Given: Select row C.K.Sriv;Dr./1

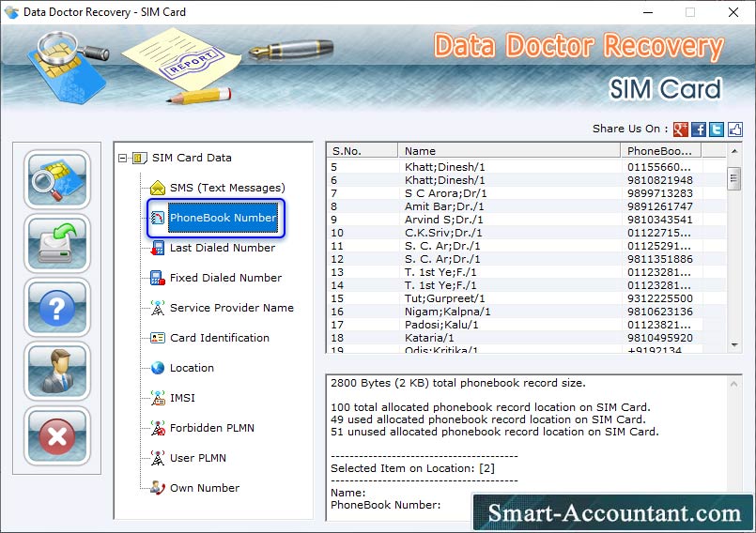Looking at the screenshot, I should pyautogui.click(x=527, y=233).
